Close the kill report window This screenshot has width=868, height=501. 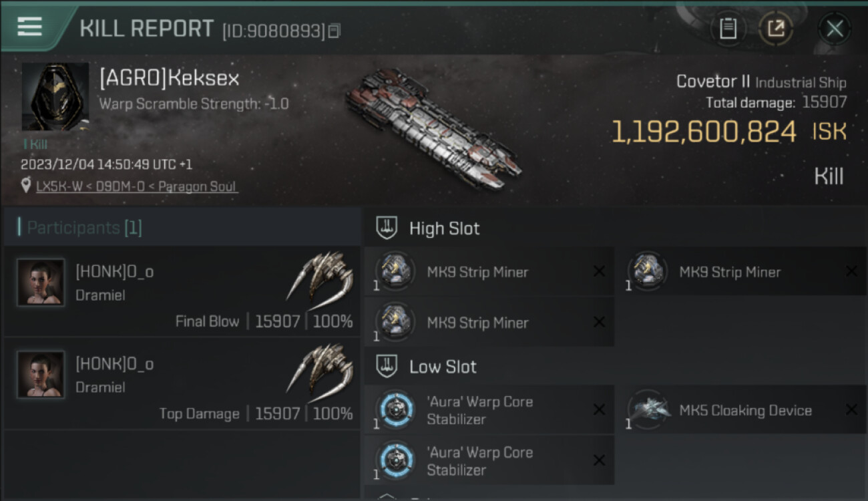click(835, 29)
